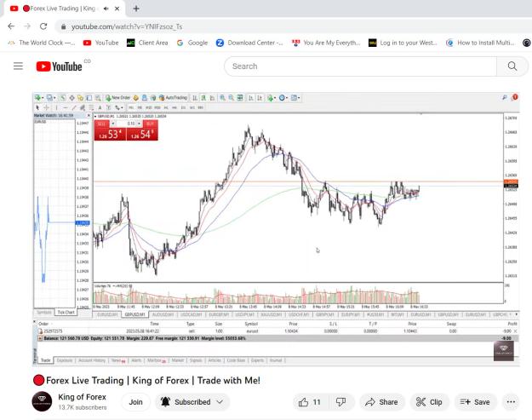Select the MT4 crosshair tool

click(x=46, y=107)
